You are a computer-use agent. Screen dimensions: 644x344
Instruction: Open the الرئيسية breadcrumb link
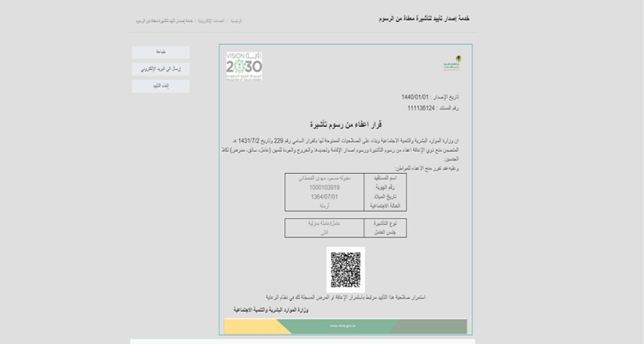pos(236,20)
